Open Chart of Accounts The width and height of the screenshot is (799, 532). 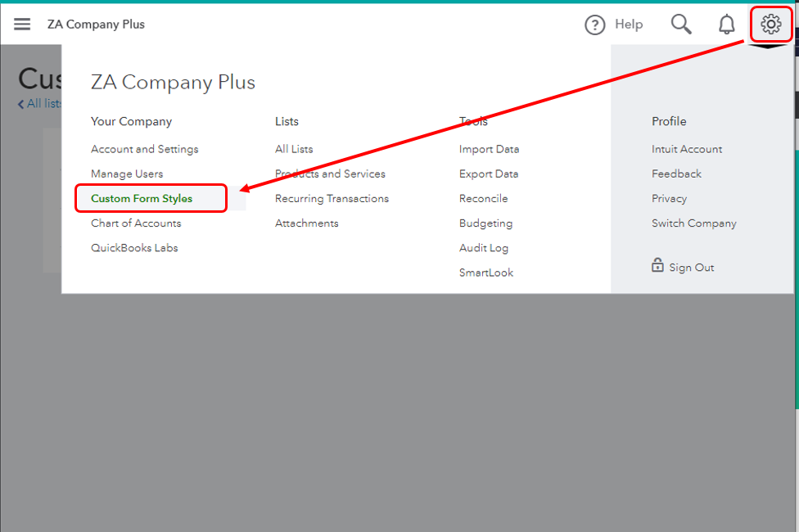click(136, 223)
